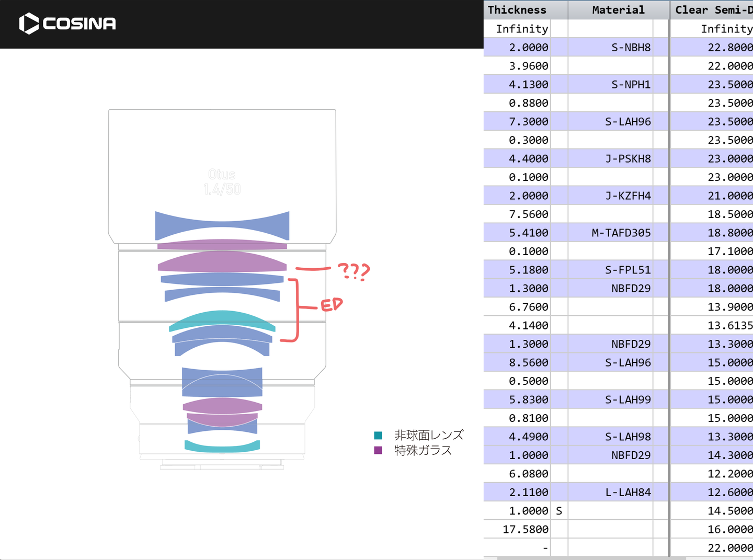Click the COSINA logo in the header
753x560 pixels.
(x=67, y=24)
